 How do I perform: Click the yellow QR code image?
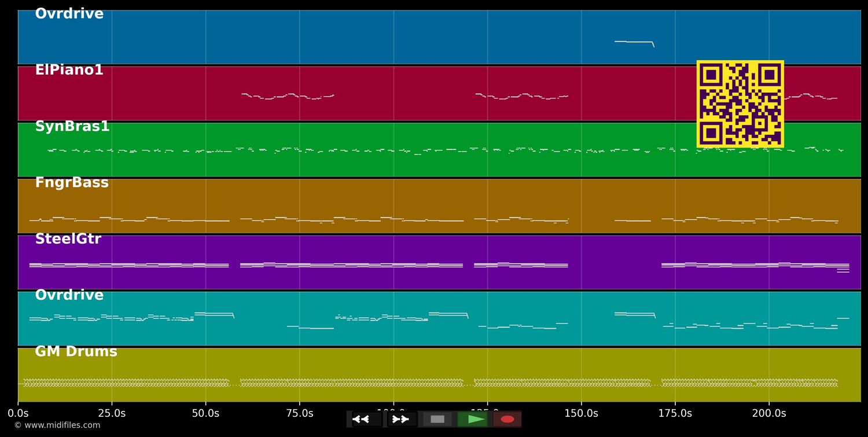[740, 104]
